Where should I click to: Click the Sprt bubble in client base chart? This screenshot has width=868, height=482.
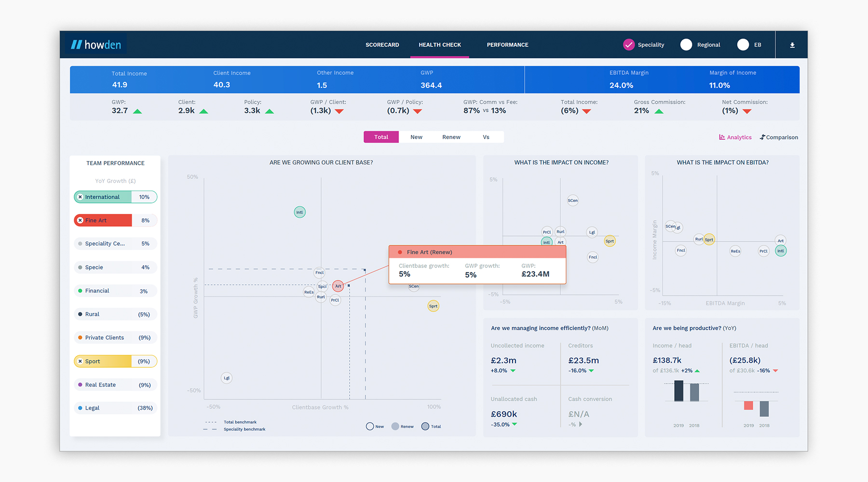tap(434, 306)
